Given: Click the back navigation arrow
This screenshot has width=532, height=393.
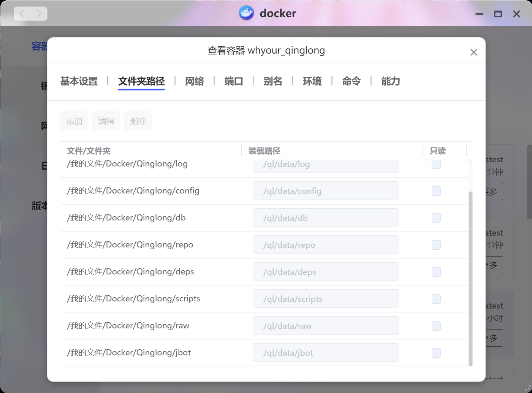Looking at the screenshot, I should pyautogui.click(x=22, y=14).
